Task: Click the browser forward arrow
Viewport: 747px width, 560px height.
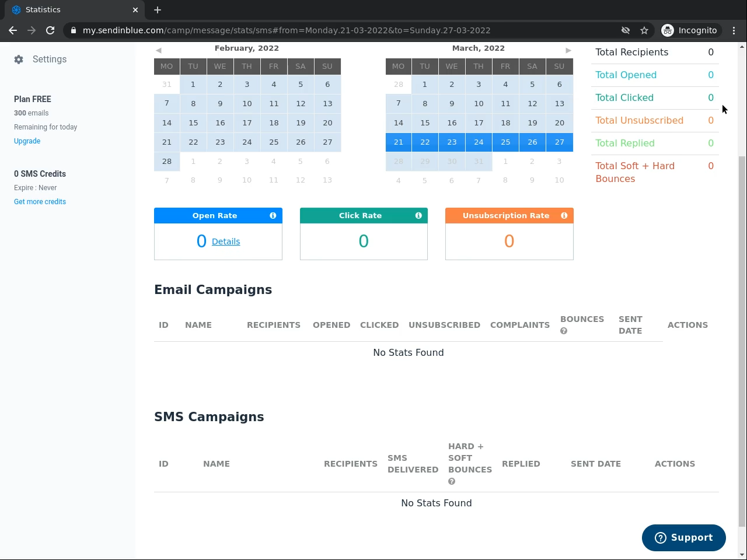Action: 32,30
